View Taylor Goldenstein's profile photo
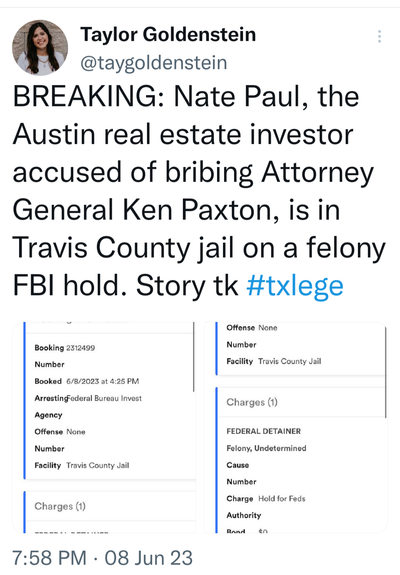Viewport: 400px width, 575px height. (40, 48)
